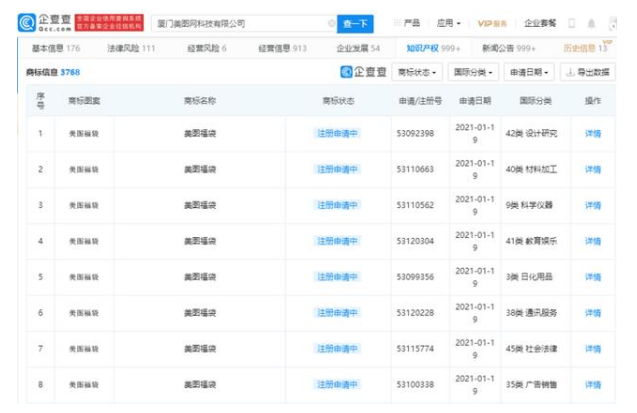Click the 商标名称 column header
The height and width of the screenshot is (413, 637).
200,101
